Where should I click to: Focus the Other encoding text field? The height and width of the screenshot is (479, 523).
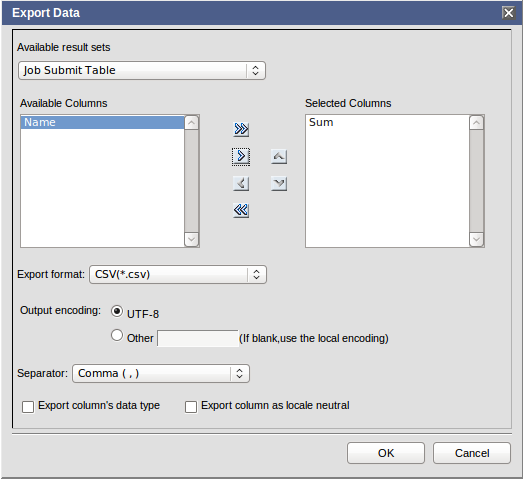coord(198,339)
